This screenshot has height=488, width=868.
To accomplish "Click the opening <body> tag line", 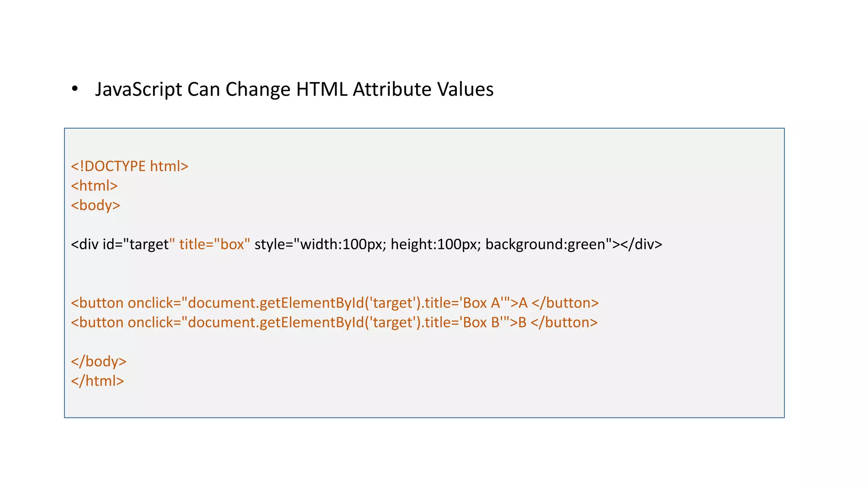I will [x=95, y=205].
